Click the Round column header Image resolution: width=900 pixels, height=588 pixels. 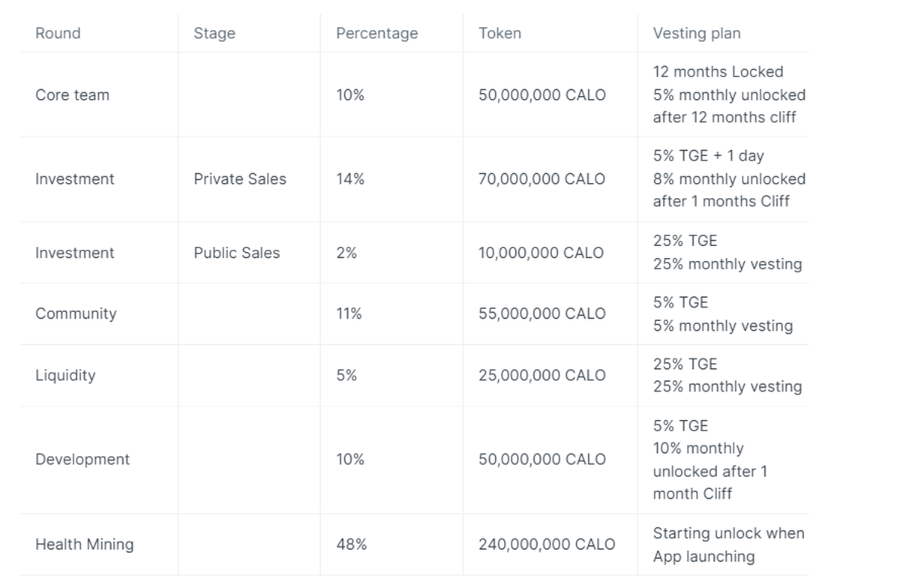[58, 33]
